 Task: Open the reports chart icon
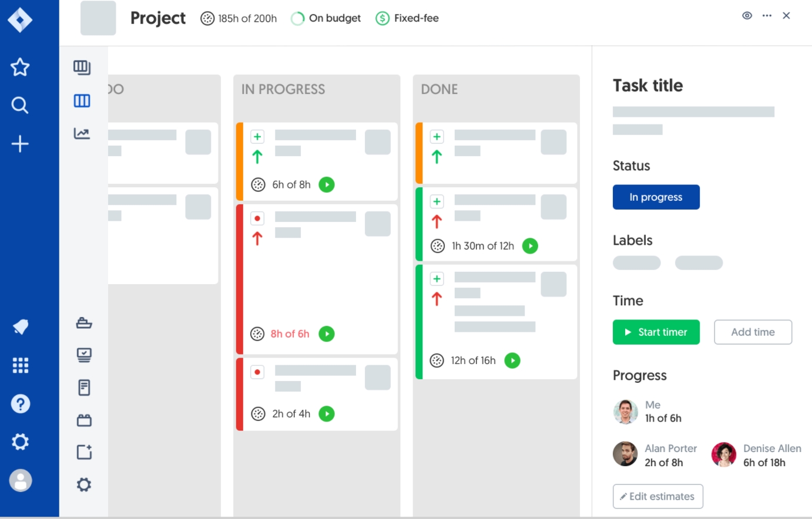coord(82,133)
